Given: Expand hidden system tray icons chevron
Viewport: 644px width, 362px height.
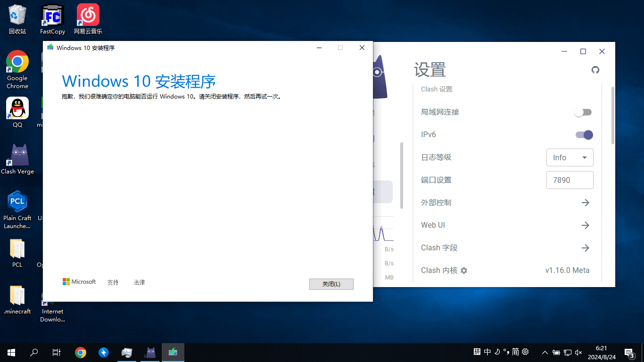Looking at the screenshot, I should [x=545, y=353].
